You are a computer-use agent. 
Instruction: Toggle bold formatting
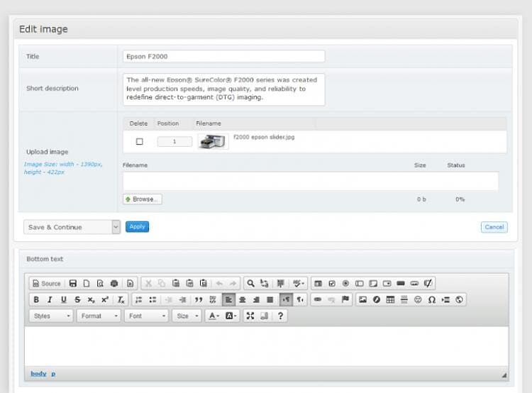click(x=36, y=299)
